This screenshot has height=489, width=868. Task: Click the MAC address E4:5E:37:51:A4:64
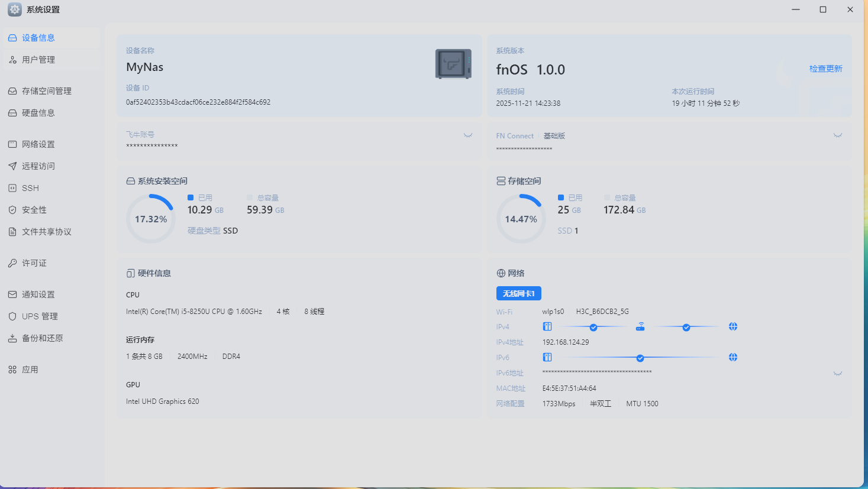(569, 388)
